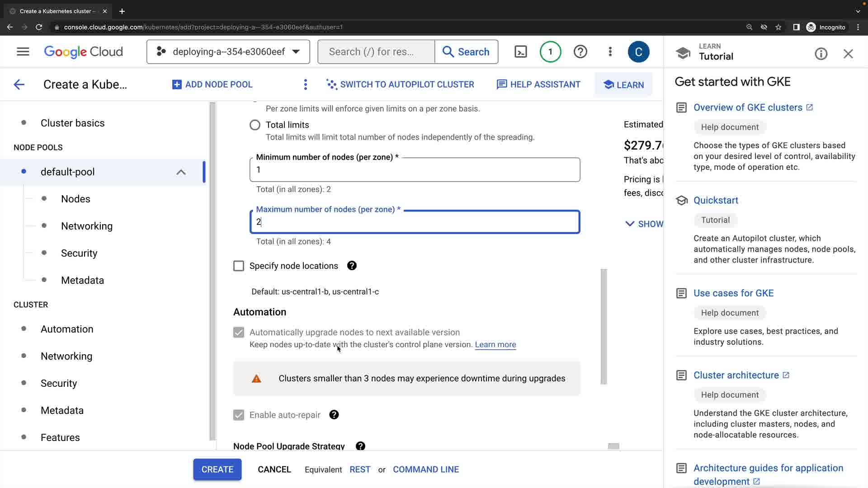Open the COMMAND LINE equivalent link
The height and width of the screenshot is (488, 868).
pyautogui.click(x=426, y=469)
